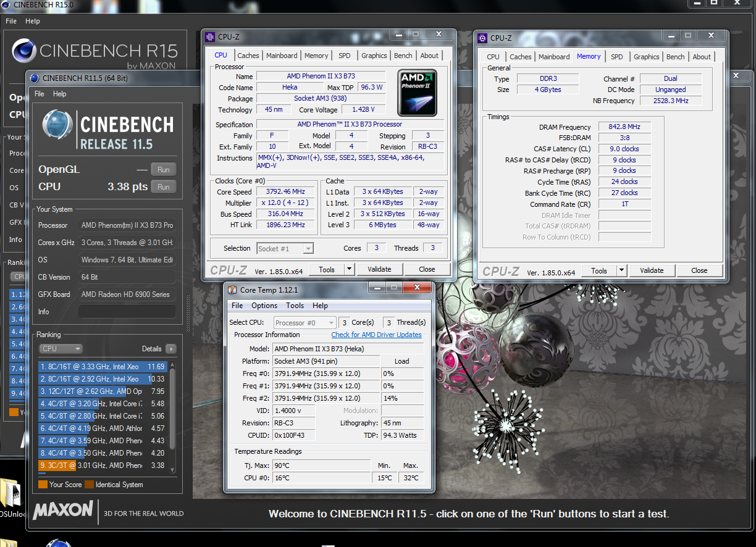Image resolution: width=756 pixels, height=547 pixels.
Task: Click the Cinebench R11.5 sphere logo
Action: coord(57,125)
